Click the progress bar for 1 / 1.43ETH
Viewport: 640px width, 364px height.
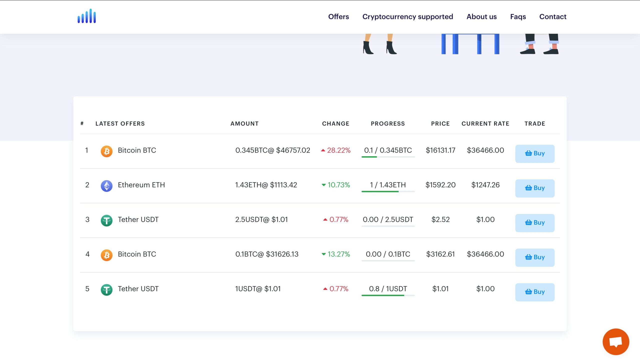(x=388, y=191)
